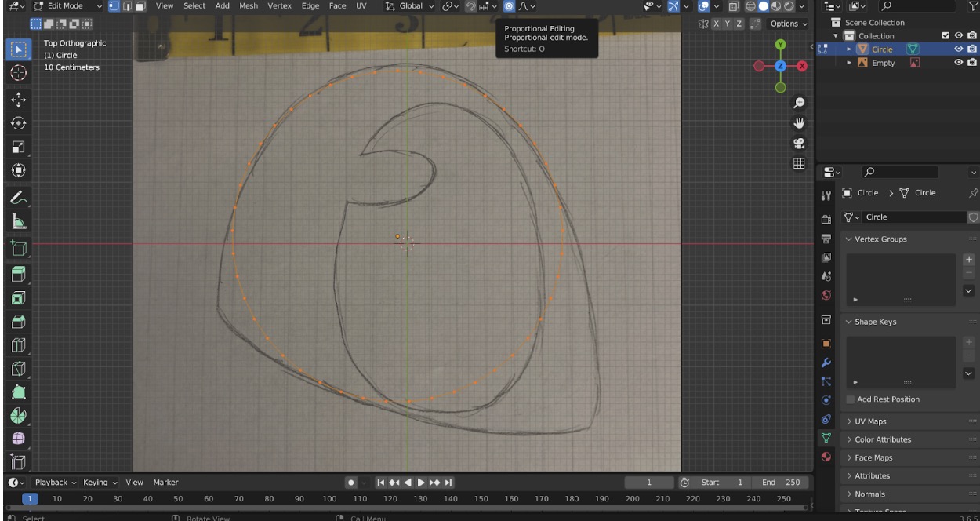Click the End frame field
980x521 pixels.
(x=781, y=483)
